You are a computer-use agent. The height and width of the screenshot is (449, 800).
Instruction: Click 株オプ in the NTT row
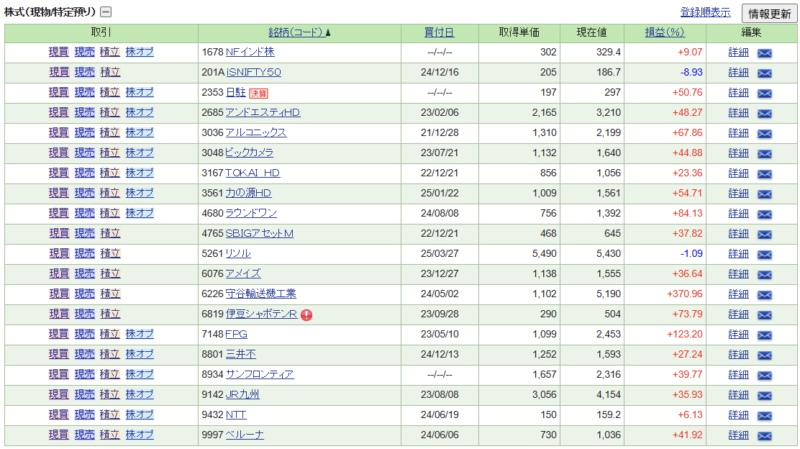point(139,415)
